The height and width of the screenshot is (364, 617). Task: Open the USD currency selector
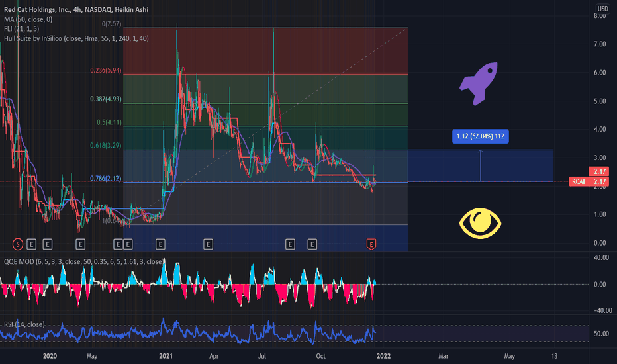(603, 8)
